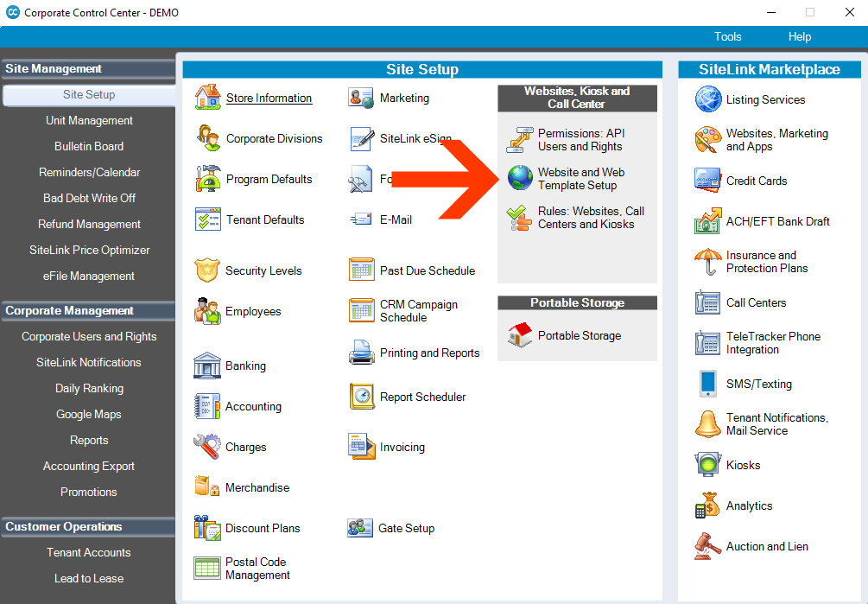Viewport: 868px width, 604px height.
Task: Open Program Defaults icon
Action: click(207, 178)
